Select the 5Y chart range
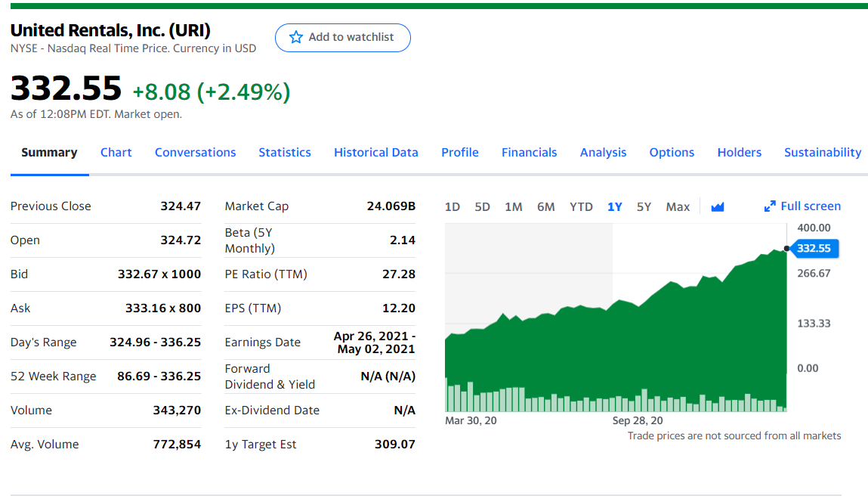 click(643, 206)
